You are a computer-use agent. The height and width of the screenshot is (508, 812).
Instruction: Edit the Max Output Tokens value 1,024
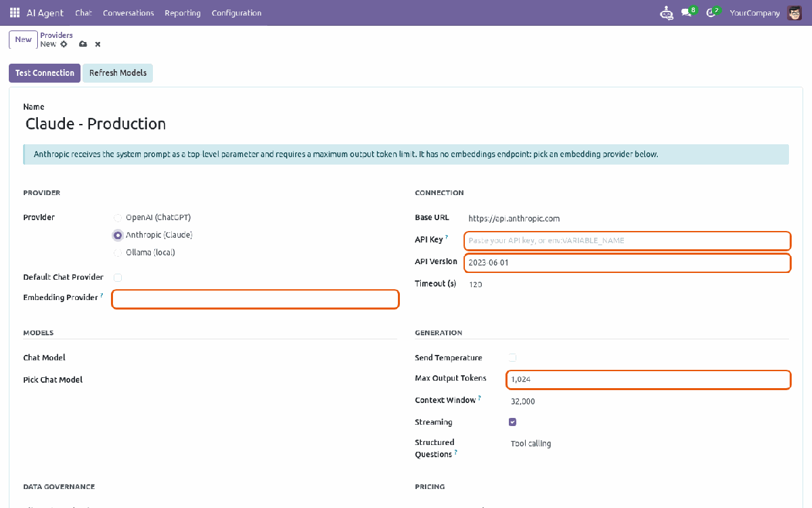648,380
